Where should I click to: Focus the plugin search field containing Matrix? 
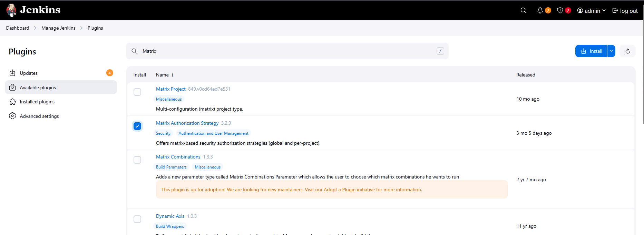[287, 51]
